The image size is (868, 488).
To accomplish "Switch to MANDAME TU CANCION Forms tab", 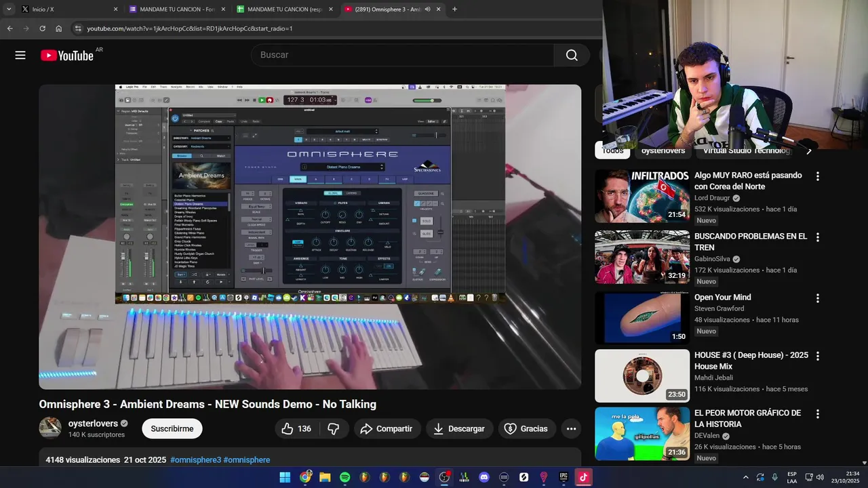I will click(177, 9).
